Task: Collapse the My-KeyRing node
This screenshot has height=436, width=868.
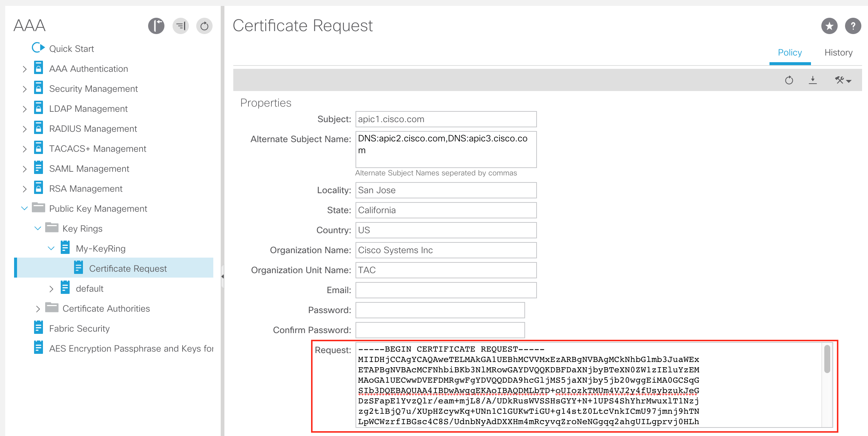Action: pyautogui.click(x=51, y=248)
